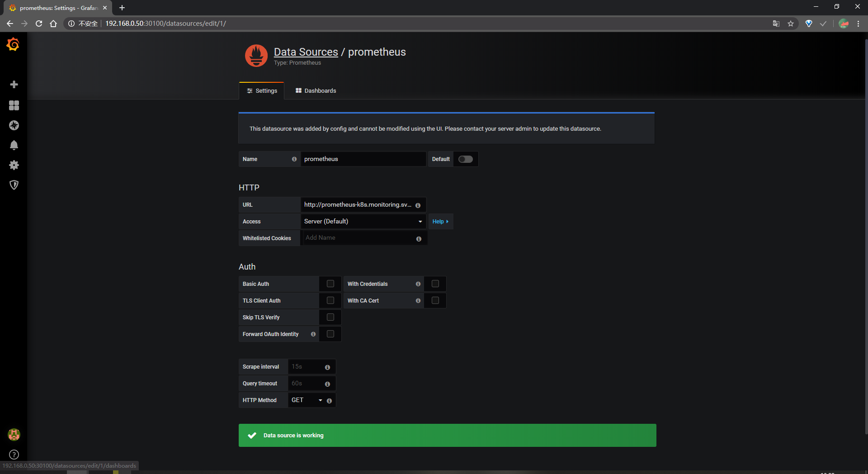868x474 pixels.
Task: Click info icon for Query timeout
Action: (x=327, y=384)
